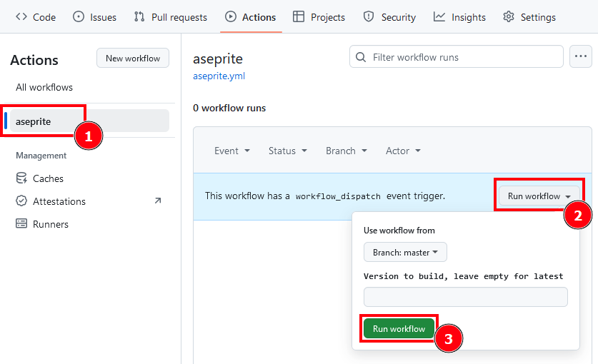Viewport: 598px width, 364px height.
Task: Click the "0 workflow runs" text
Action: point(229,108)
